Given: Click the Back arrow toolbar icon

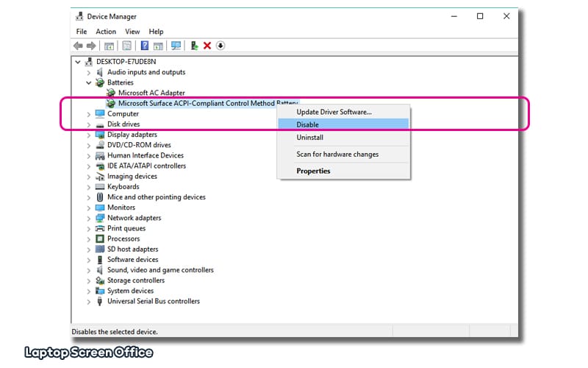Looking at the screenshot, I should point(78,46).
